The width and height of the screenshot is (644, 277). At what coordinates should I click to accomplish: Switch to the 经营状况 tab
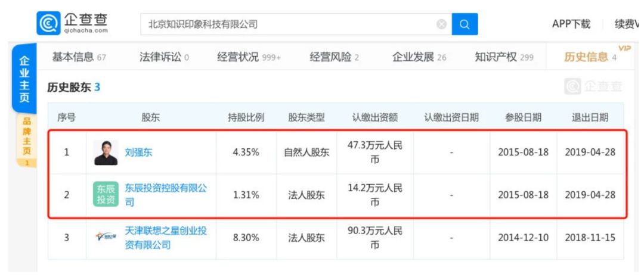(x=249, y=57)
